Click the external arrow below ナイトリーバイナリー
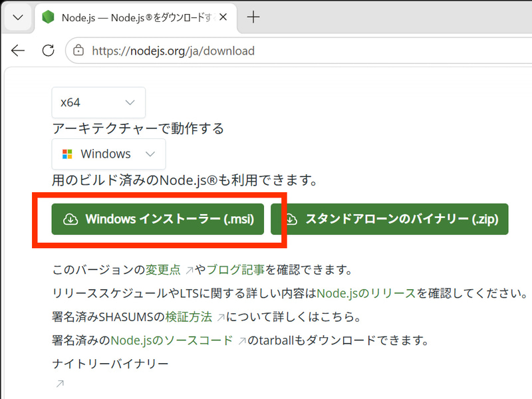 pyautogui.click(x=60, y=384)
